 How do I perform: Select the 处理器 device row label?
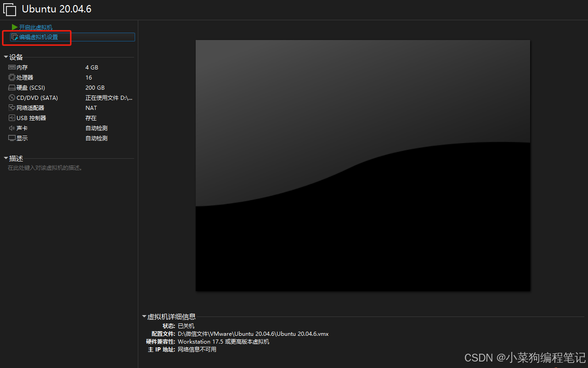pyautogui.click(x=25, y=77)
